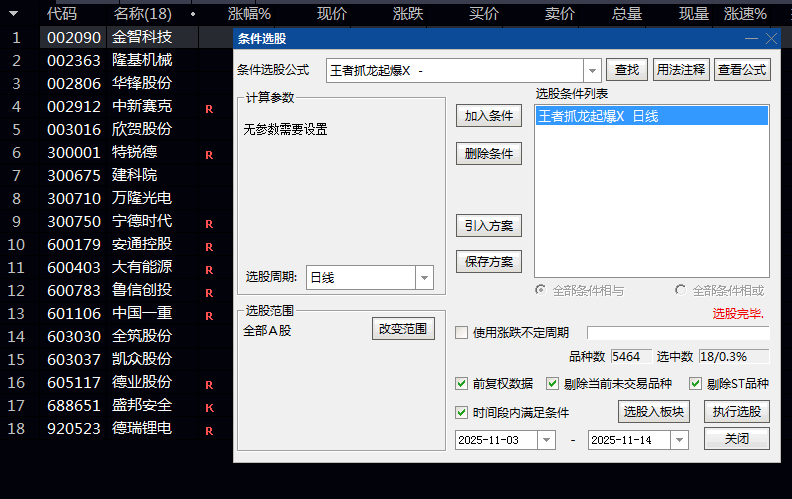The width and height of the screenshot is (792, 499).
Task: Uncheck 剔除当前未交易品种 checkbox
Action: (552, 383)
